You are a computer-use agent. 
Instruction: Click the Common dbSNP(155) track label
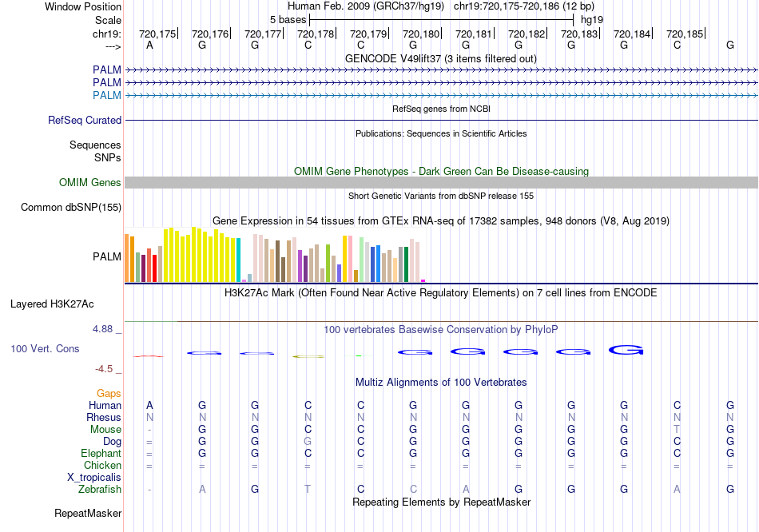pyautogui.click(x=70, y=207)
